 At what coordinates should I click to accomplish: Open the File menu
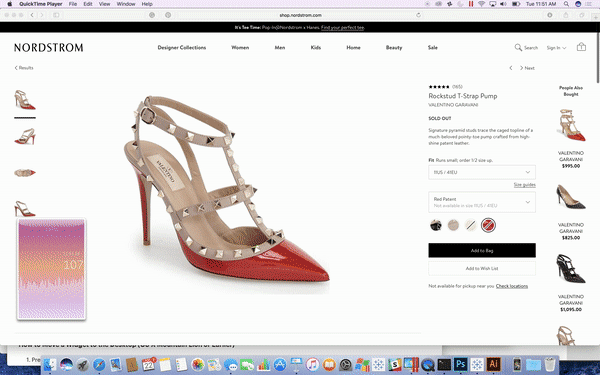(x=73, y=4)
